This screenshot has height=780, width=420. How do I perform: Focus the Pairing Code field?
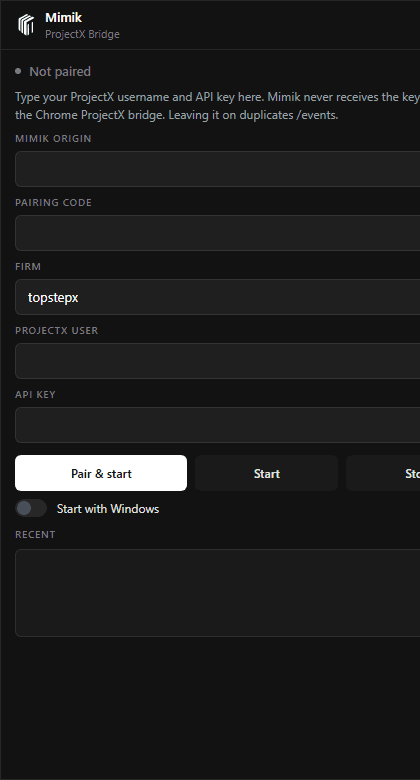(x=217, y=233)
